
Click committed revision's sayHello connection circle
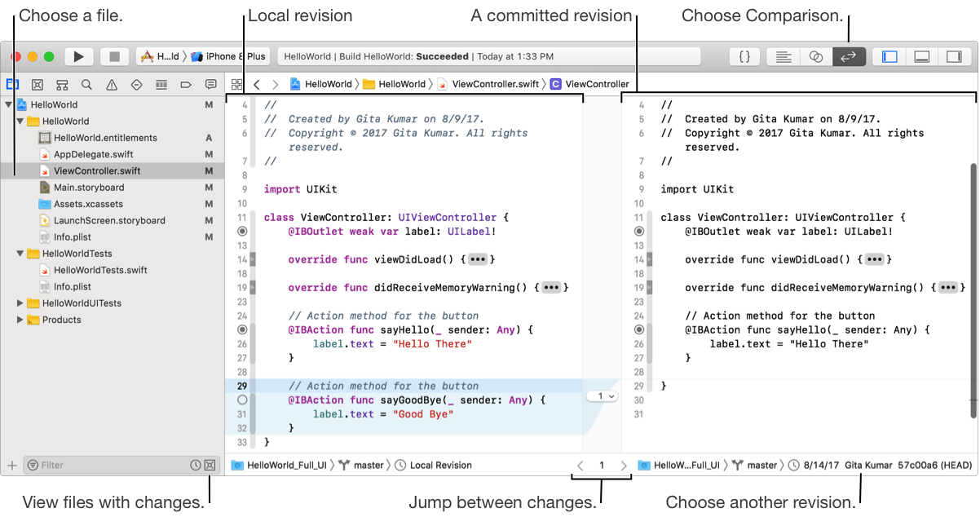pos(639,329)
